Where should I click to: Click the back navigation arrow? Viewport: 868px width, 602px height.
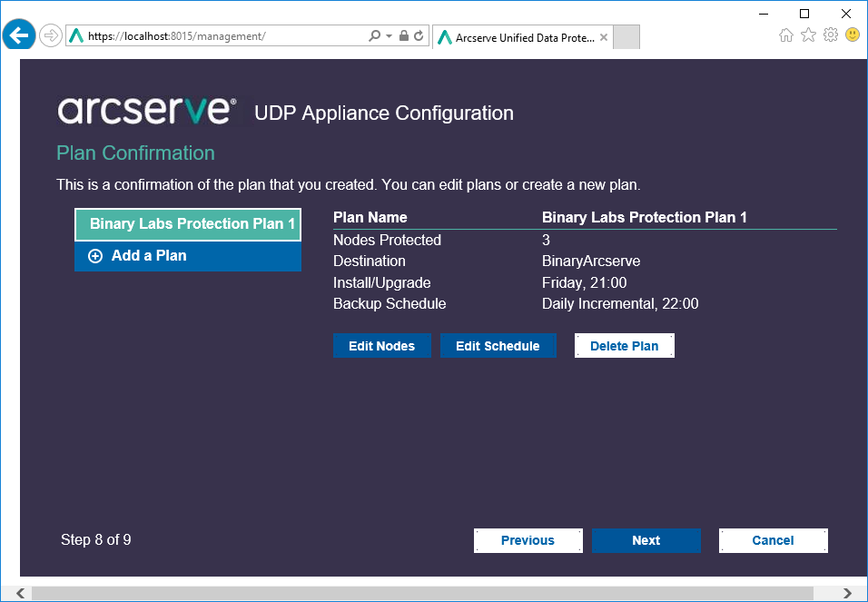tap(18, 35)
